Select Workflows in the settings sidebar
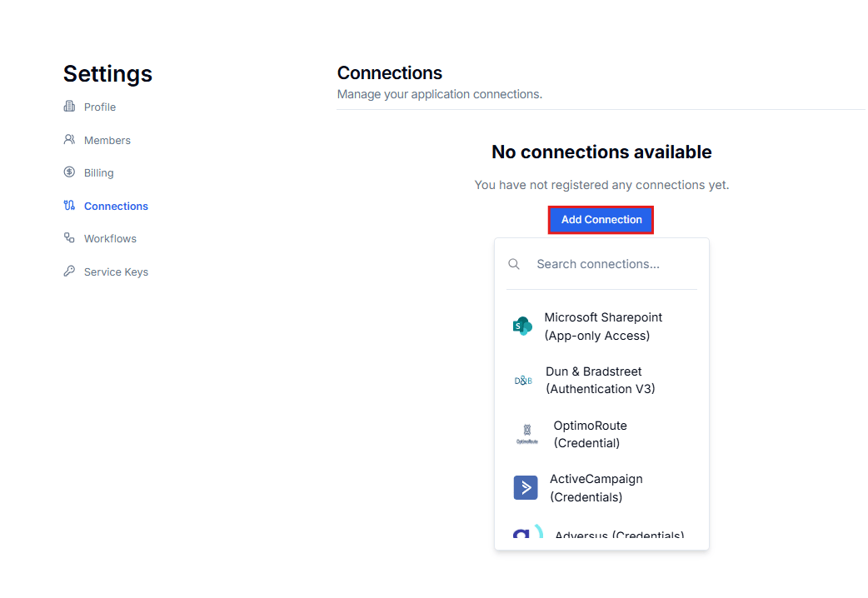The width and height of the screenshot is (868, 598). 110,239
